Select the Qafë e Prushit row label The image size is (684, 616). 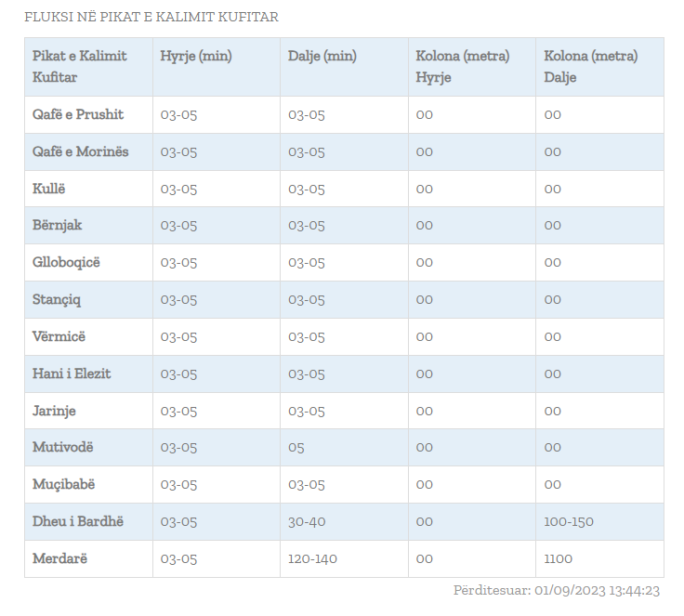[x=78, y=114]
